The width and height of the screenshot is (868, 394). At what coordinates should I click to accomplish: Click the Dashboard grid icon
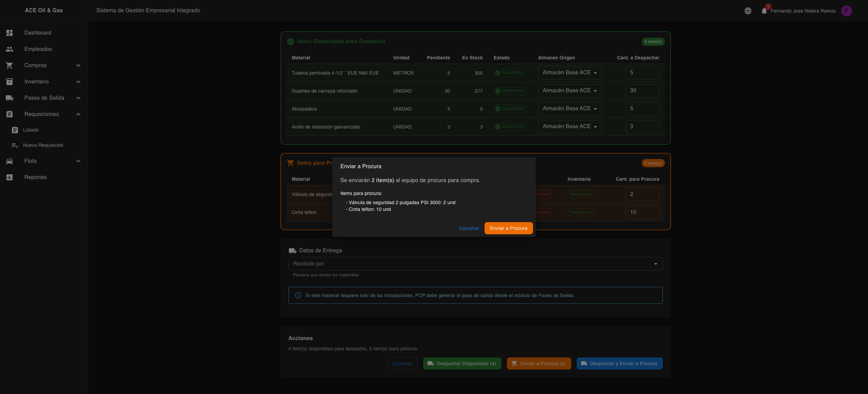coord(9,33)
